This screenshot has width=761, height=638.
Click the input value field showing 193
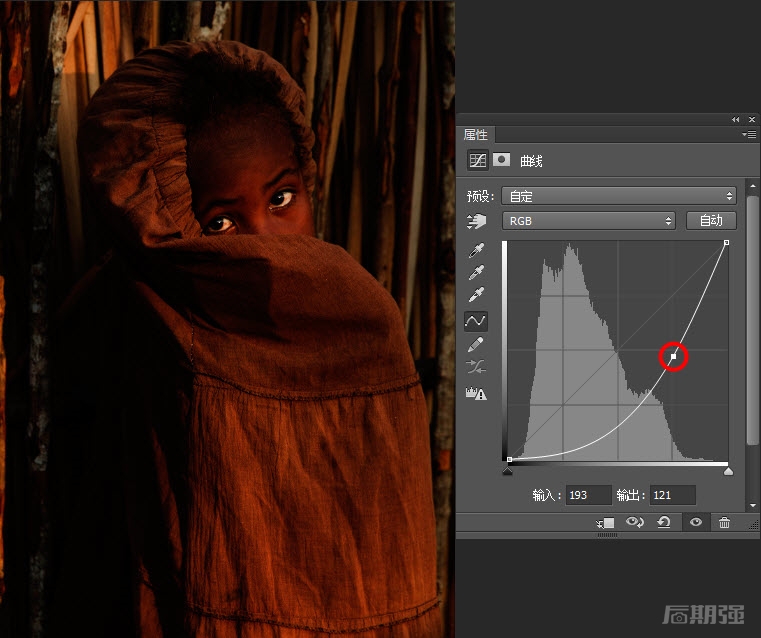click(x=588, y=495)
